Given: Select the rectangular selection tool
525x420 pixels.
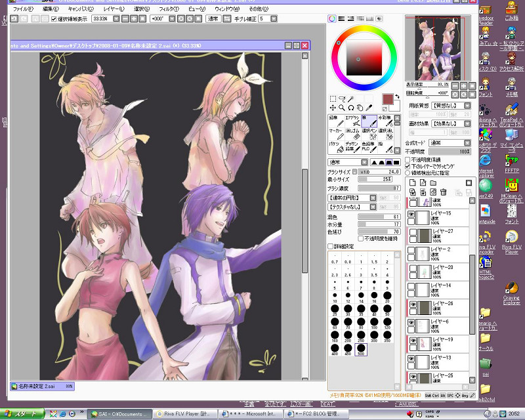Looking at the screenshot, I should (x=333, y=98).
